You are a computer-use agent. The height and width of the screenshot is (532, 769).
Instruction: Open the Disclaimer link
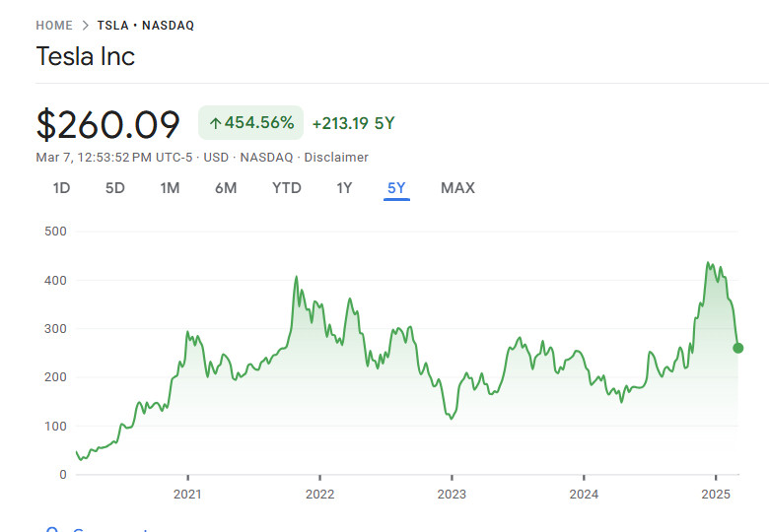[336, 158]
